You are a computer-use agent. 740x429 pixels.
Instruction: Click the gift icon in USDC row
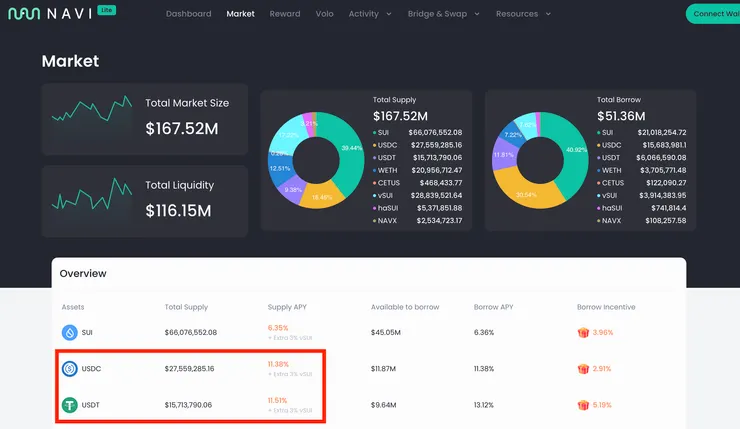tap(583, 369)
